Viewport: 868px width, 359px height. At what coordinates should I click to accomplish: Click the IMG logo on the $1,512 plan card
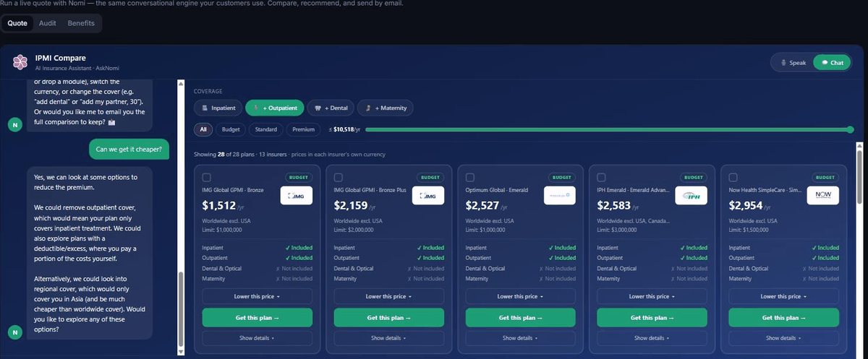click(296, 196)
